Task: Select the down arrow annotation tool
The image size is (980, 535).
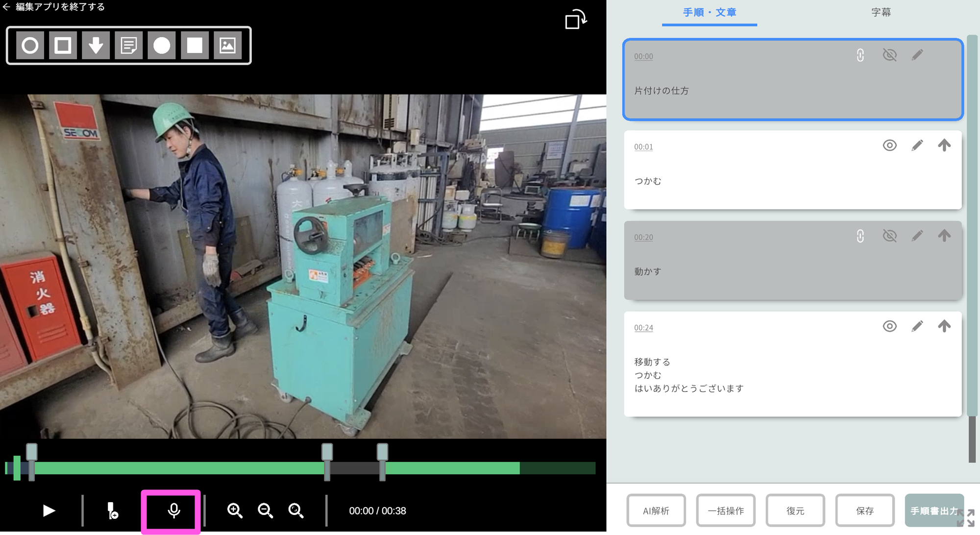Action: pos(96,46)
